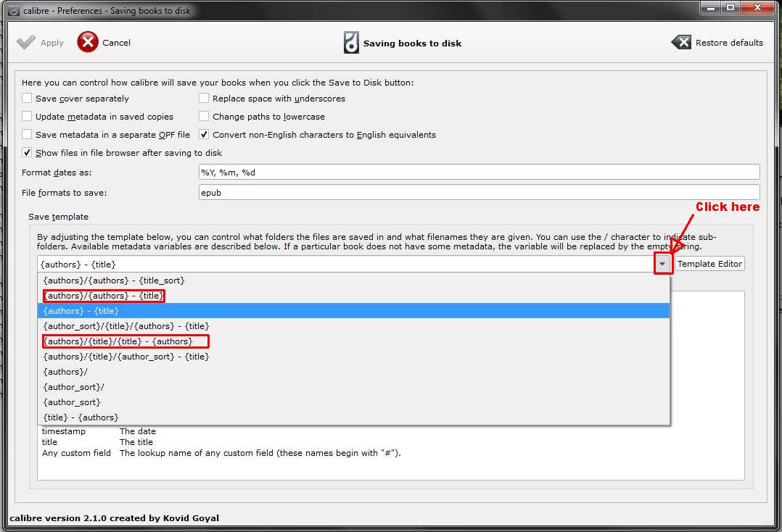This screenshot has width=782, height=532.
Task: Click the calibre title bar app icon
Action: point(14,10)
